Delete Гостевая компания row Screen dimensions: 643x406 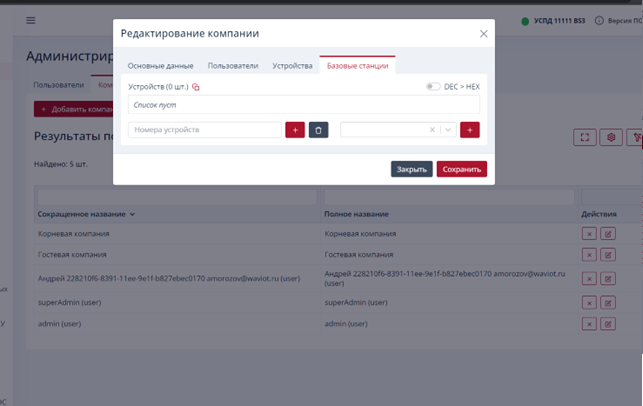point(589,255)
